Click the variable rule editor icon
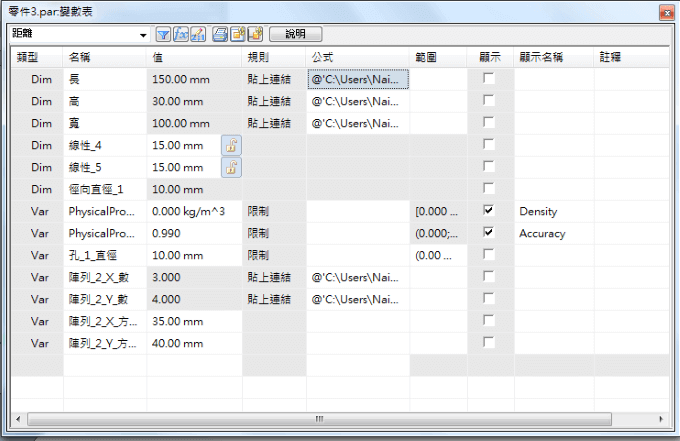The height and width of the screenshot is (441, 680). 198,34
